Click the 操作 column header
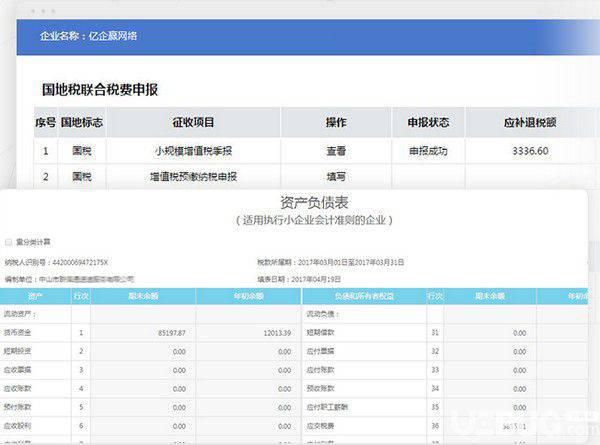600x445 pixels. click(x=336, y=122)
